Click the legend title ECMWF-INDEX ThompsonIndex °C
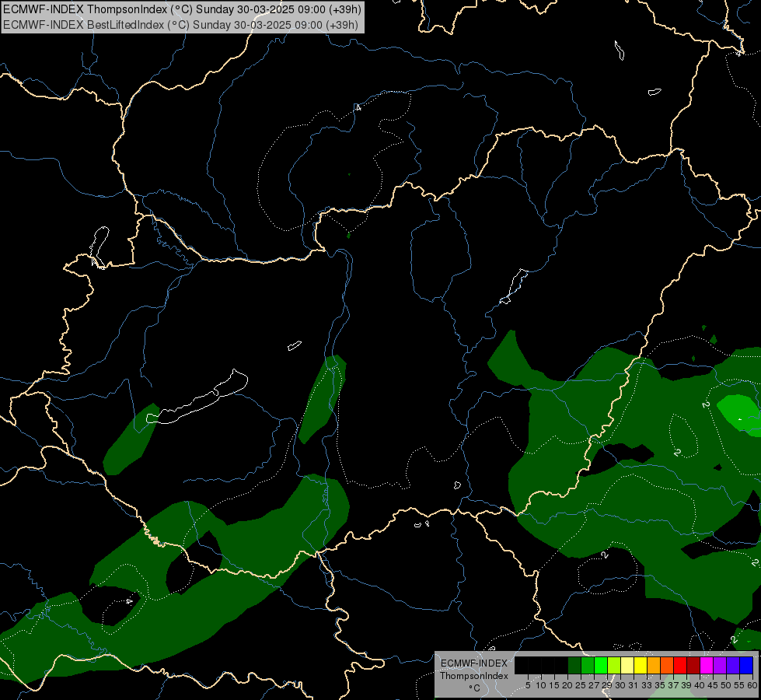This screenshot has width=761, height=700. click(x=474, y=676)
